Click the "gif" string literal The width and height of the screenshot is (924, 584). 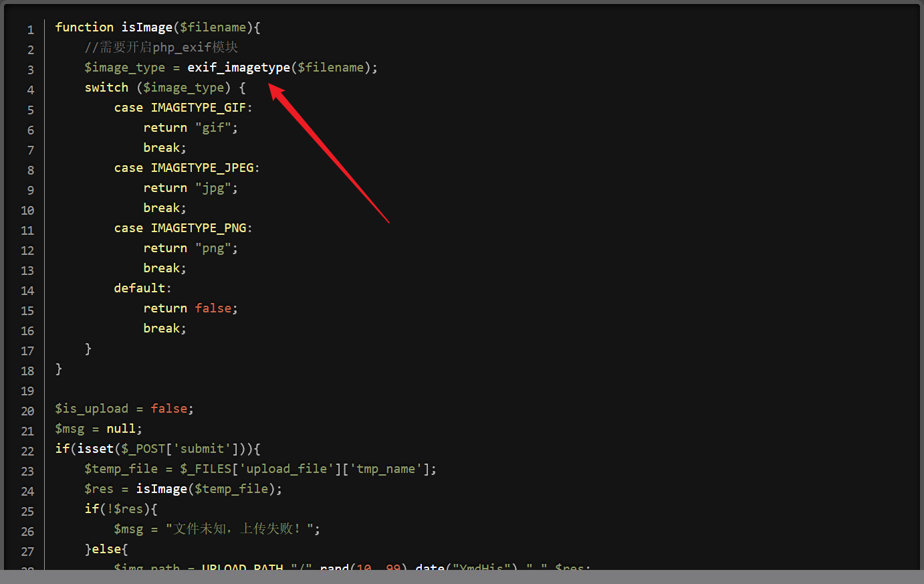[213, 128]
